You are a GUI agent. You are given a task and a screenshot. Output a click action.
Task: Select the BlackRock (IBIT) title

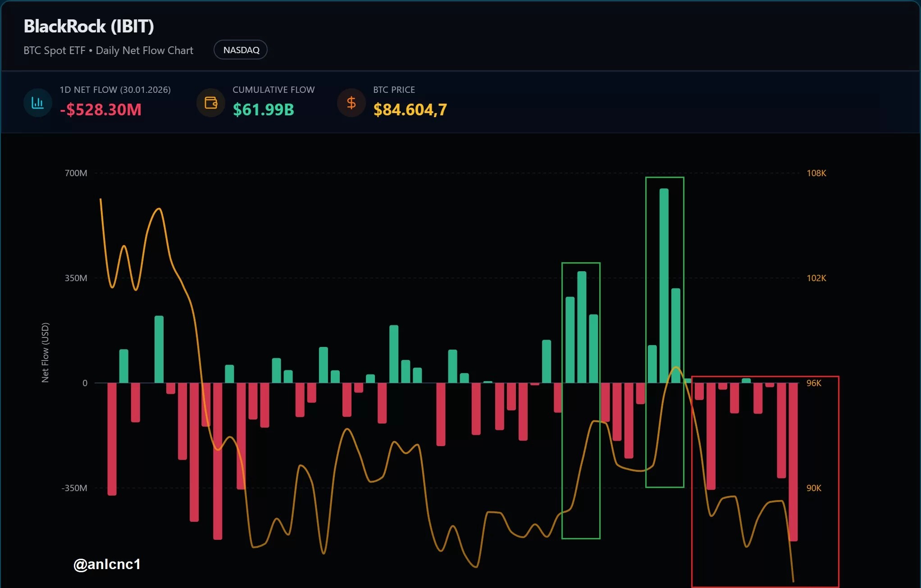89,26
